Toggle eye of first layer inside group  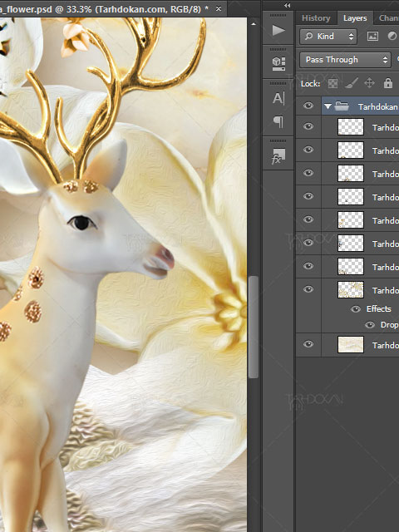click(x=308, y=126)
